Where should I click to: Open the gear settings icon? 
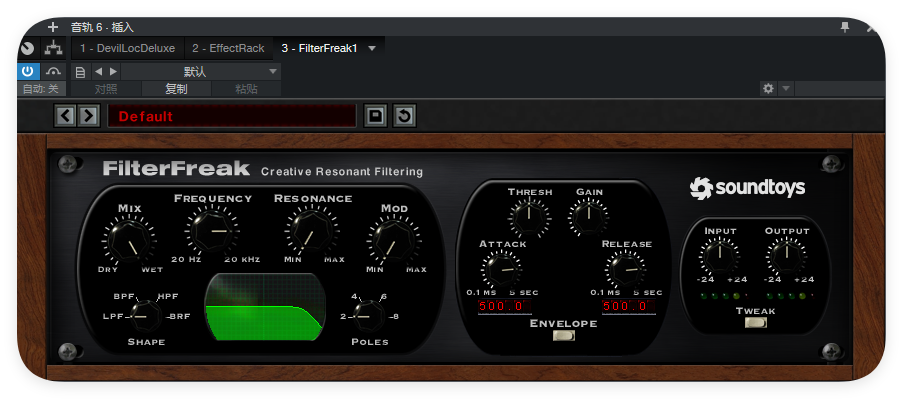coord(768,89)
